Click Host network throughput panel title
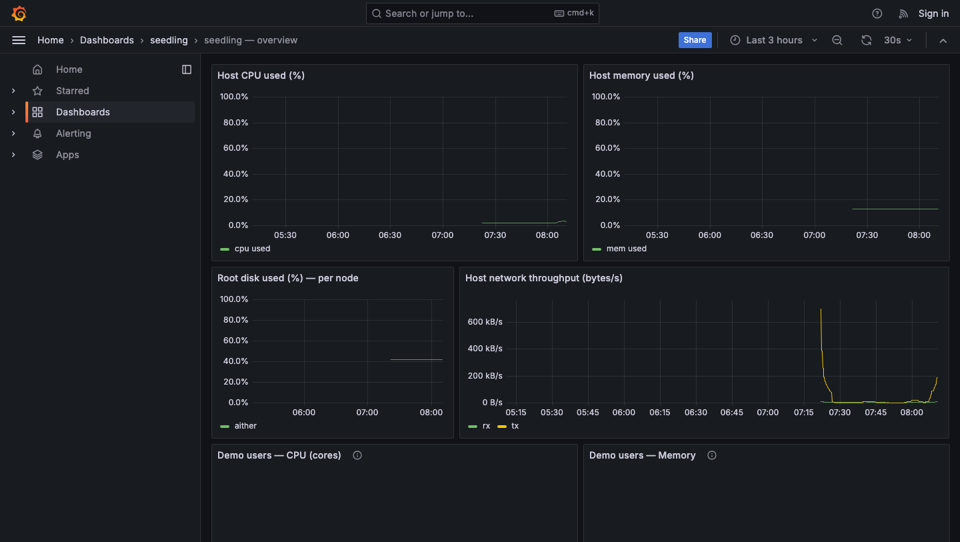This screenshot has height=542, width=960. coord(544,278)
